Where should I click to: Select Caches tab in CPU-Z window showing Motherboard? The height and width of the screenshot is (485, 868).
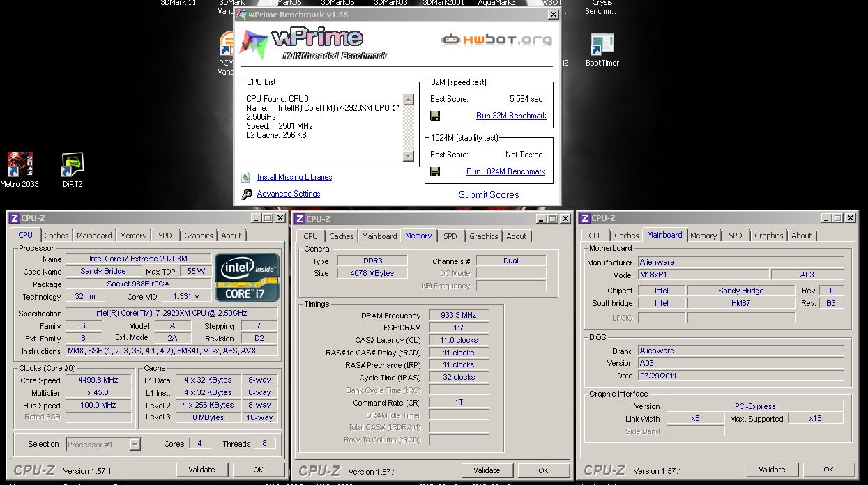click(x=627, y=236)
